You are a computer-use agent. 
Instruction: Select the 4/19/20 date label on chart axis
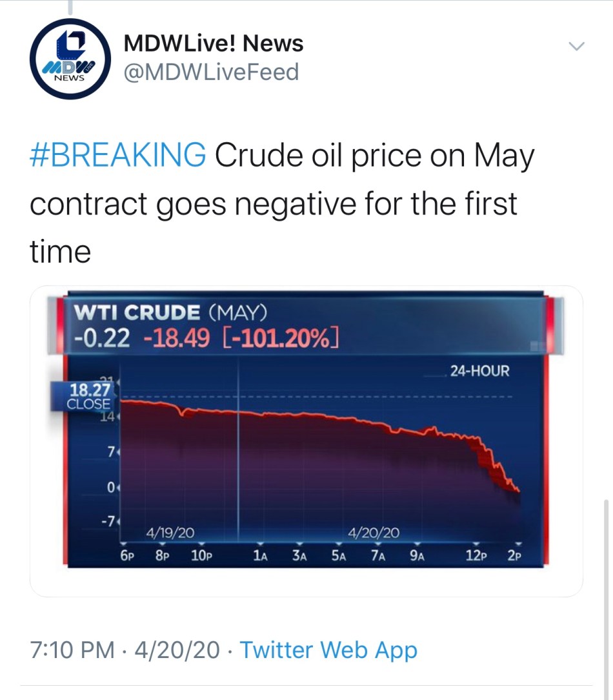170,533
